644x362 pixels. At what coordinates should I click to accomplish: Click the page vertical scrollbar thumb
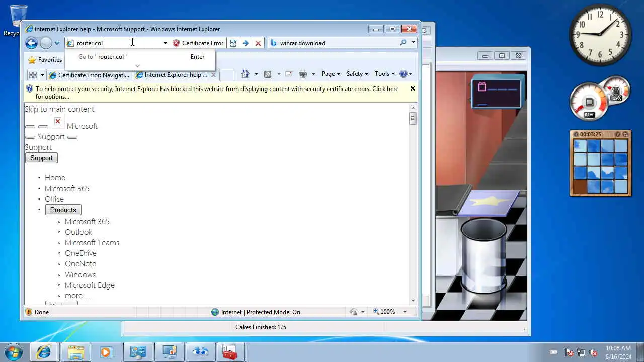413,119
